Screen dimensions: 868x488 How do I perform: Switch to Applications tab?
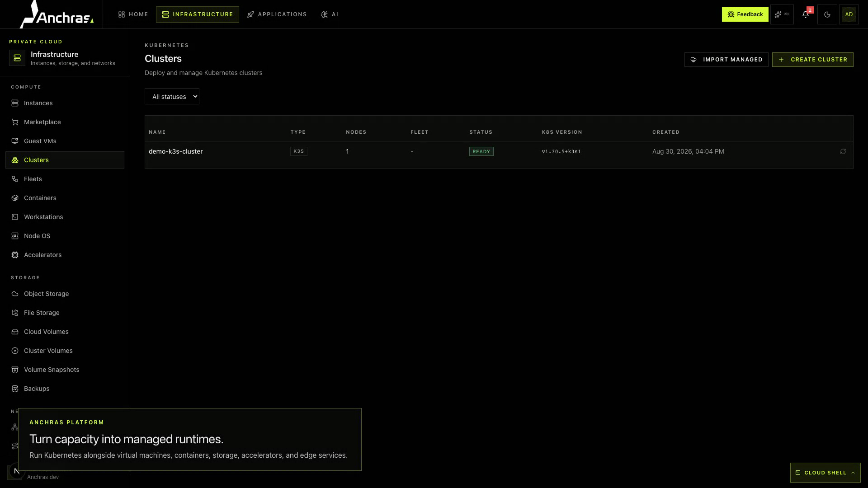pos(277,14)
